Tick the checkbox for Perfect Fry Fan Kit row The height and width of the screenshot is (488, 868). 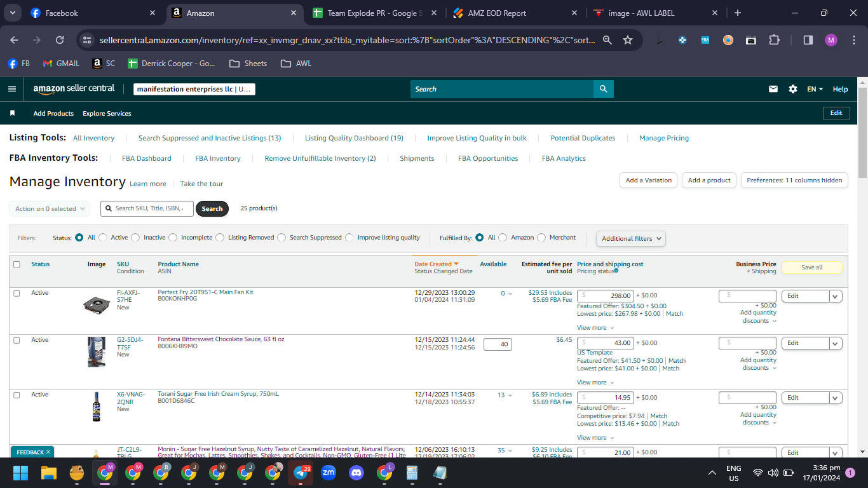tap(17, 294)
